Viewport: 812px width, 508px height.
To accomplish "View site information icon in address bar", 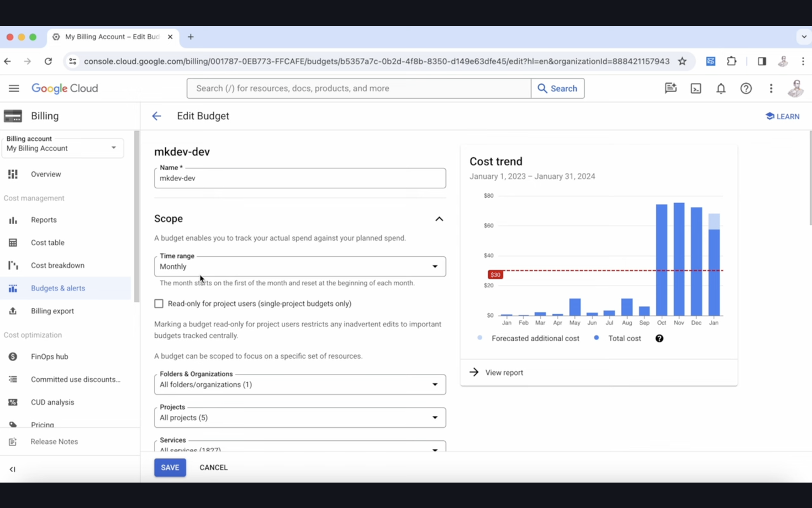I will pyautogui.click(x=72, y=61).
